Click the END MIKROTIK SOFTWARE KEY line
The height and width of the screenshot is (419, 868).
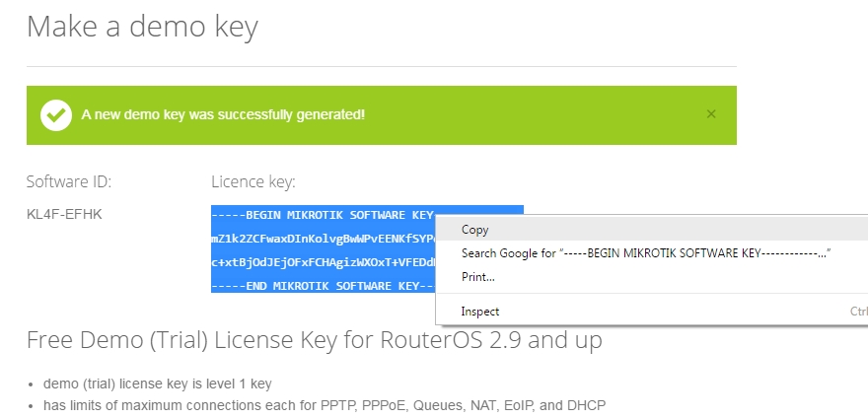point(323,286)
